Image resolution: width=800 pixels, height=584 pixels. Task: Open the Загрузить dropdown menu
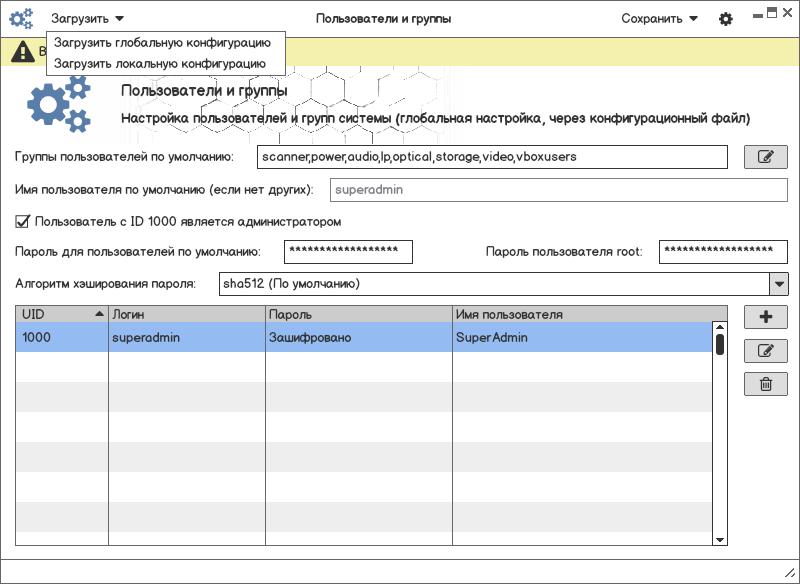click(x=88, y=18)
